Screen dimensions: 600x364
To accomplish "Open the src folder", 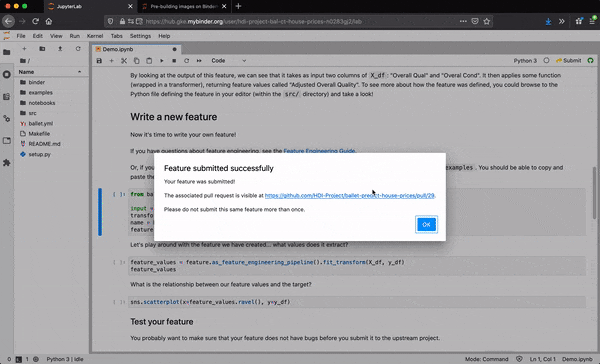I will [x=33, y=113].
